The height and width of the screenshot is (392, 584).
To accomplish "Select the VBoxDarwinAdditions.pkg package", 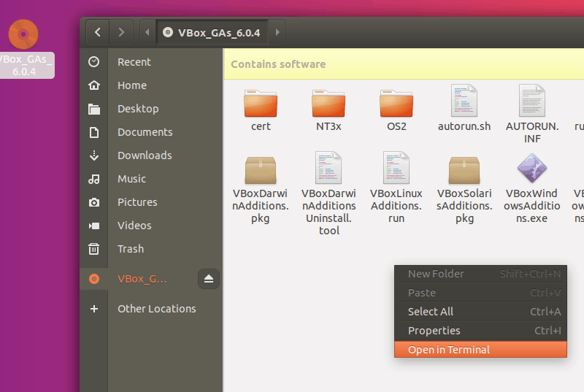I will [261, 171].
